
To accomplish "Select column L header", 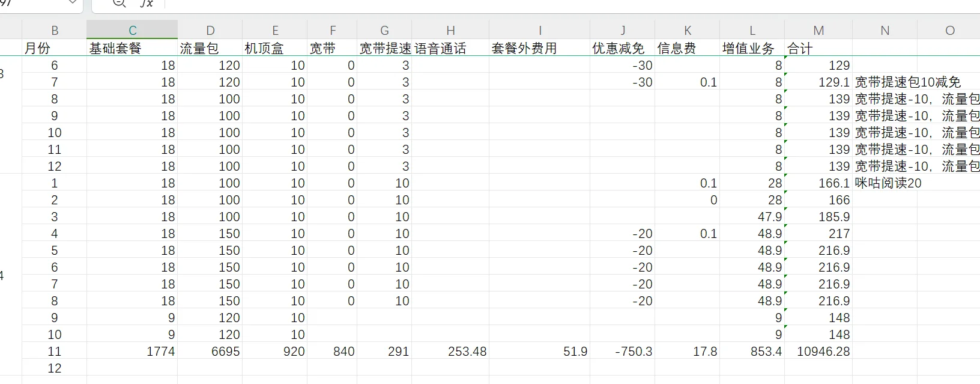I will [x=752, y=31].
